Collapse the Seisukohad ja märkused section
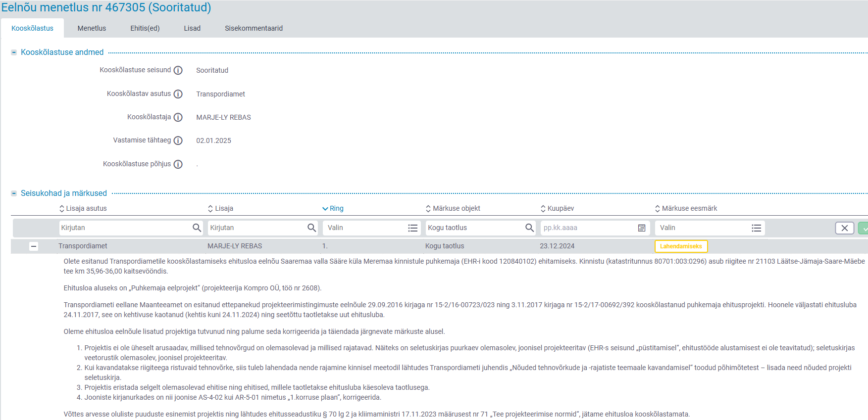Image resolution: width=868 pixels, height=420 pixels. coord(14,193)
